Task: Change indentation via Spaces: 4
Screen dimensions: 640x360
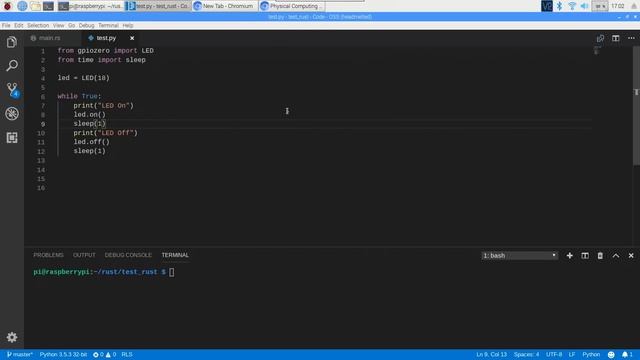Action: (527, 355)
